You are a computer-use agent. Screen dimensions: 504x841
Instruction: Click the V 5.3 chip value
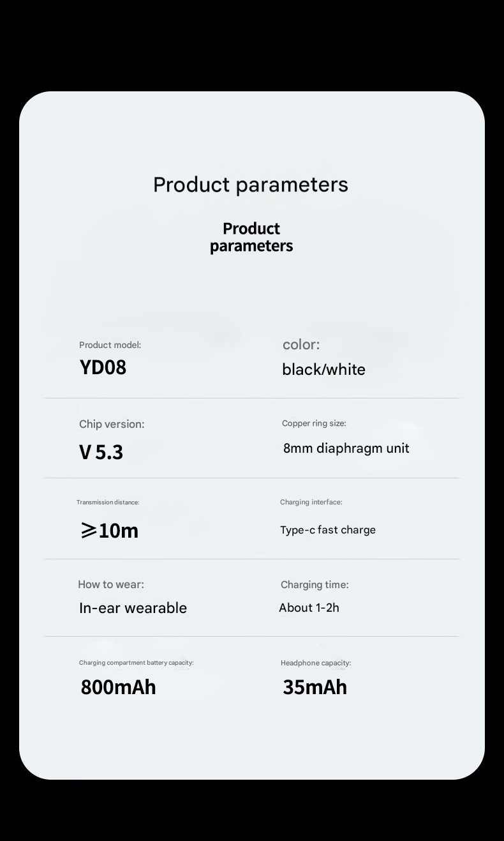(101, 452)
